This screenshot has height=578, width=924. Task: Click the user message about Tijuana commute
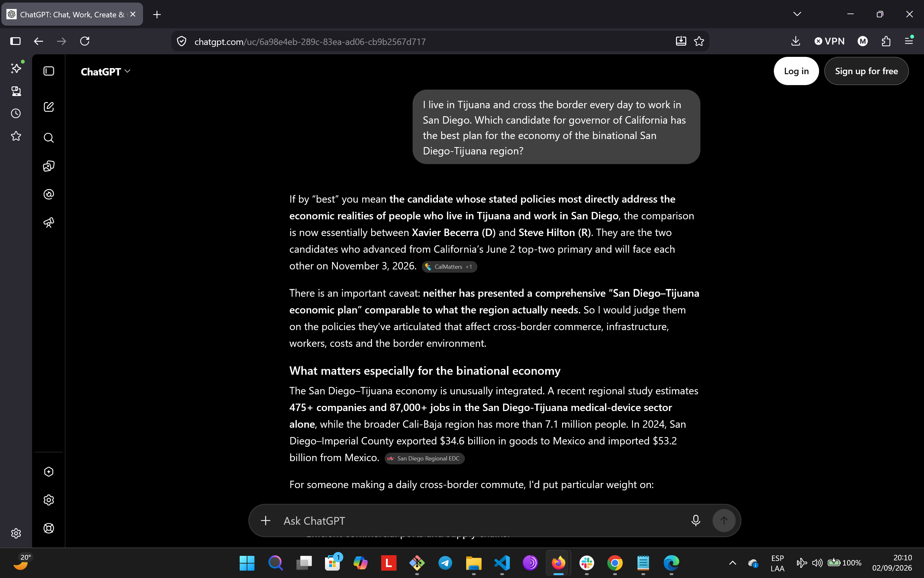556,127
